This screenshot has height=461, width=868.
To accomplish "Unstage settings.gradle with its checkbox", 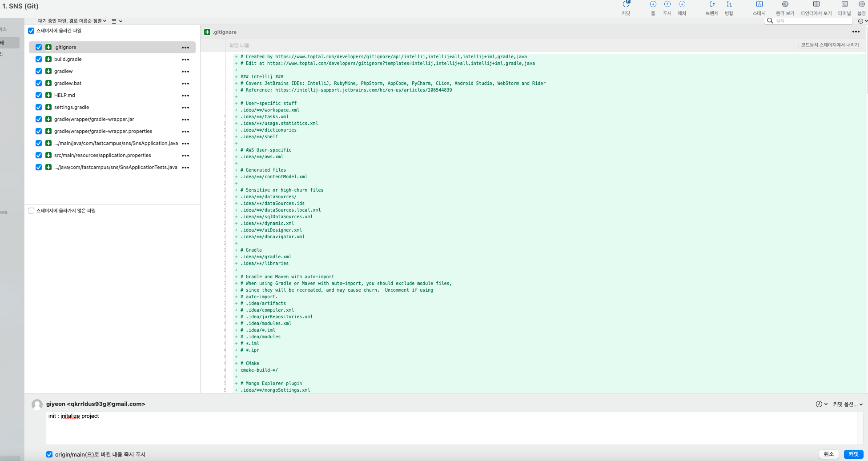I will click(x=39, y=107).
